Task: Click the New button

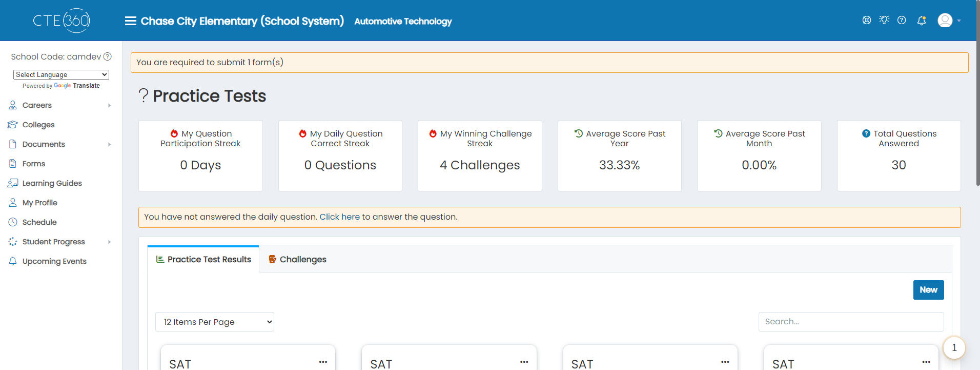Action: pyautogui.click(x=929, y=290)
